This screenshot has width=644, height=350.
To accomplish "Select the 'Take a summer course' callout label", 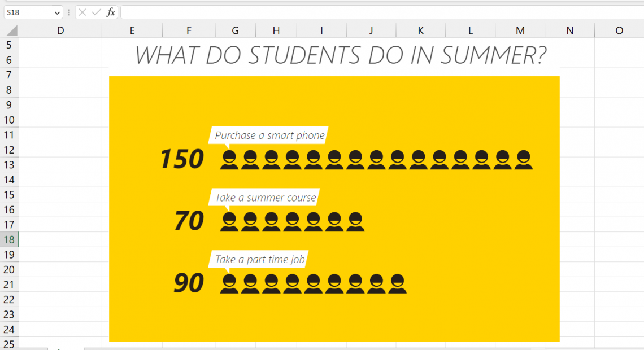I will tap(265, 198).
